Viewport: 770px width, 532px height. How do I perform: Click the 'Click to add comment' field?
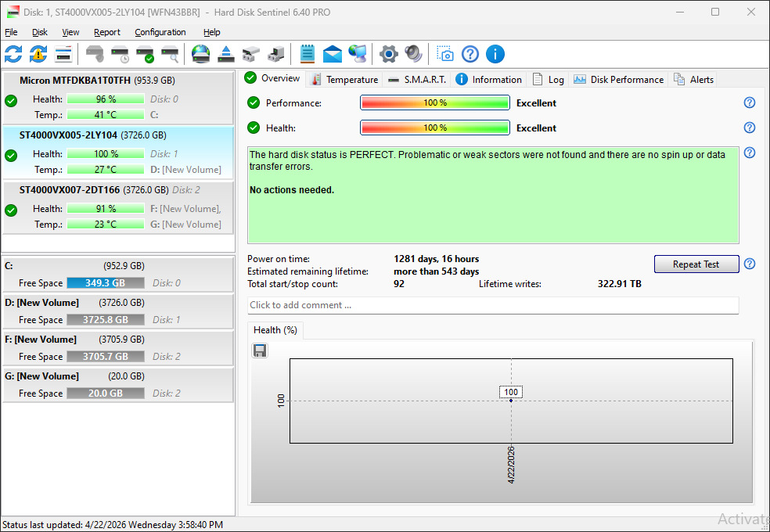coord(492,305)
